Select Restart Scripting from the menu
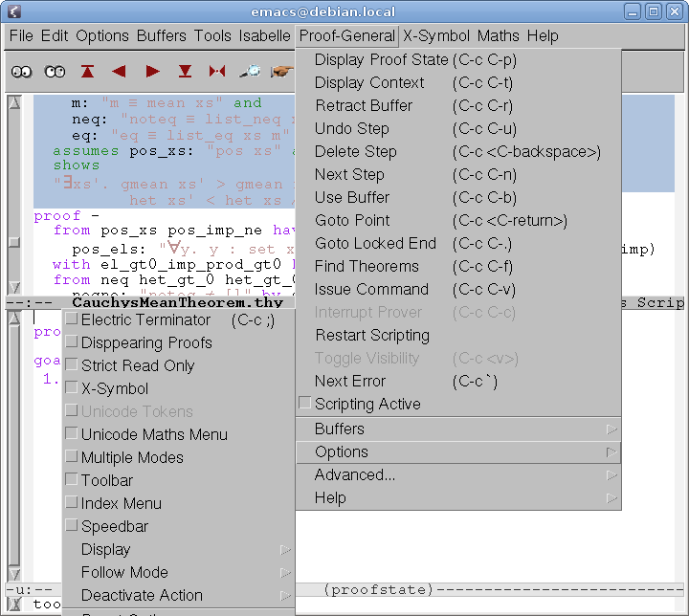The width and height of the screenshot is (689, 616). click(371, 335)
